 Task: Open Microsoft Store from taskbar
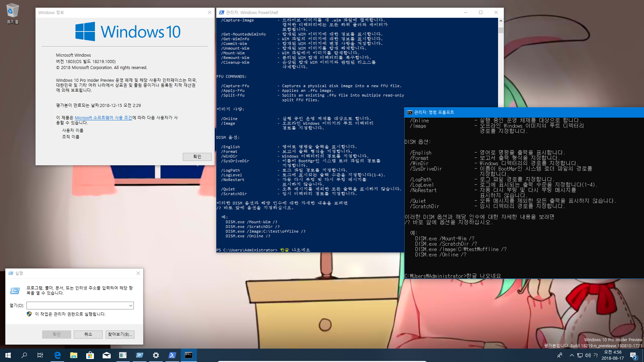90,355
